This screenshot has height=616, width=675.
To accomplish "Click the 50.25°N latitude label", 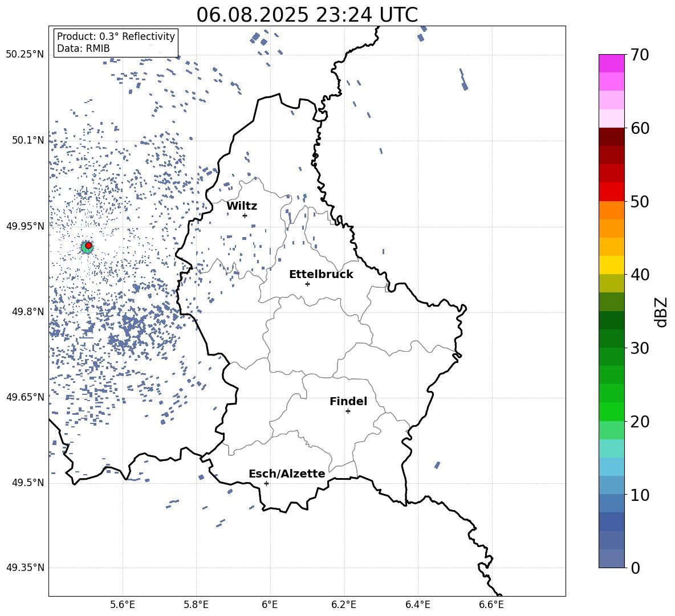I will [25, 55].
